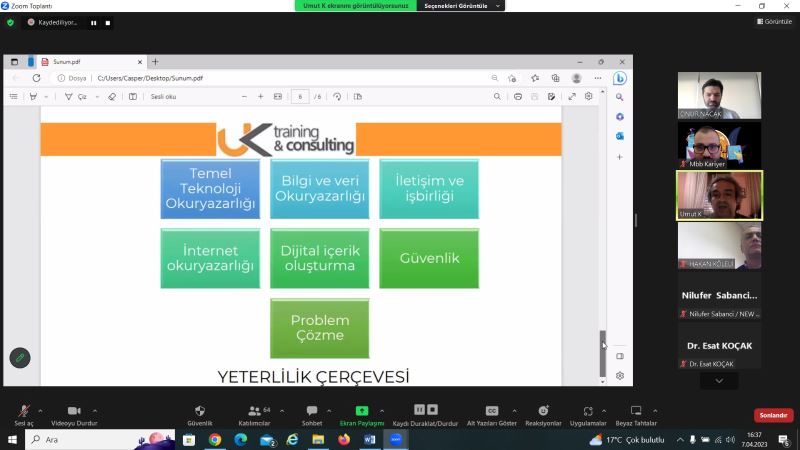Open the Sohbet chat panel

click(x=311, y=414)
